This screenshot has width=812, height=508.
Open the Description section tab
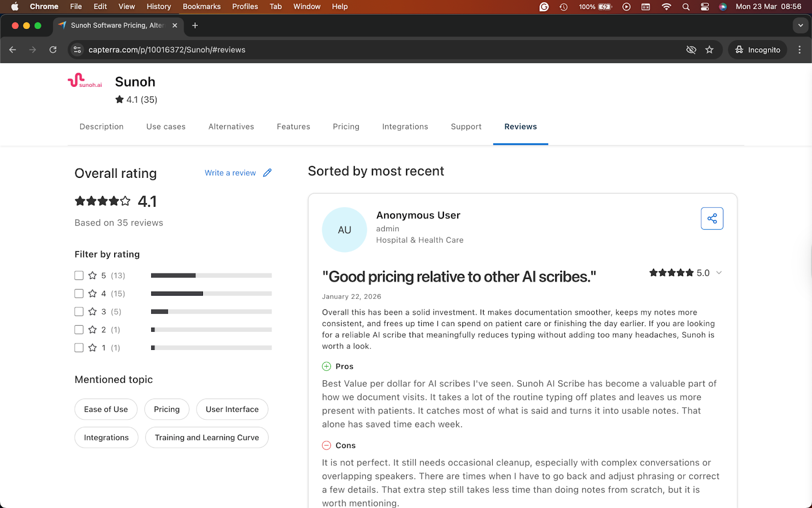coord(101,126)
